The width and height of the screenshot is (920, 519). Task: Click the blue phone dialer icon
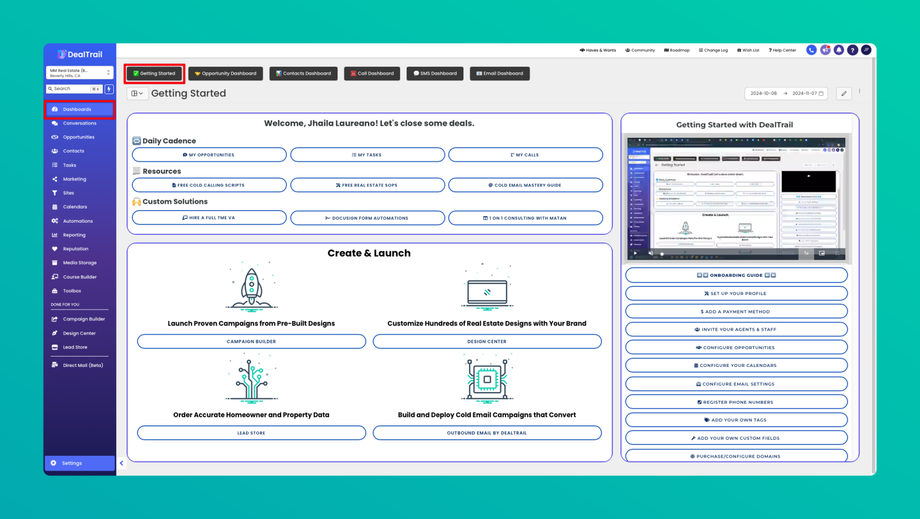coord(811,50)
